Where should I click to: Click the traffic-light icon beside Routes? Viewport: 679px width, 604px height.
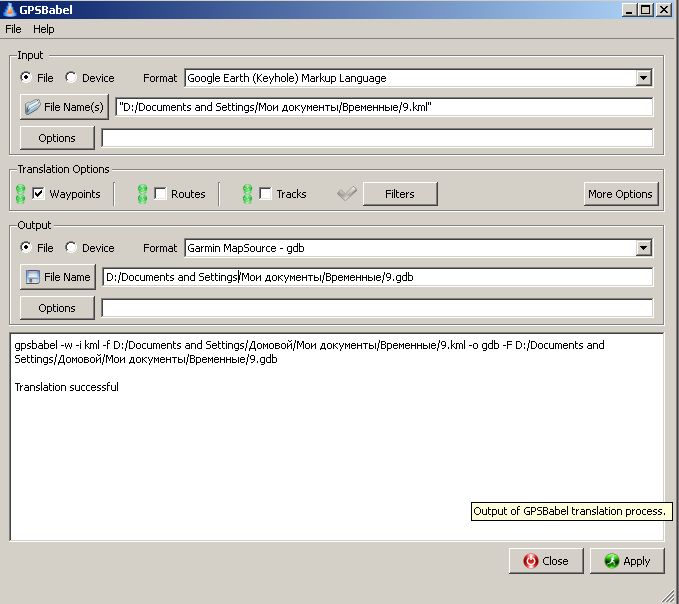coord(142,194)
